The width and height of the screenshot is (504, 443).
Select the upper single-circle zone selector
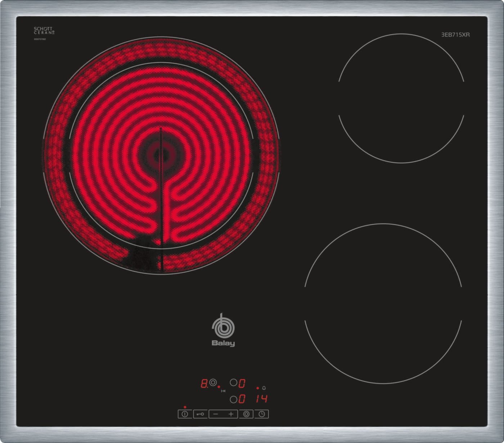pos(234,383)
